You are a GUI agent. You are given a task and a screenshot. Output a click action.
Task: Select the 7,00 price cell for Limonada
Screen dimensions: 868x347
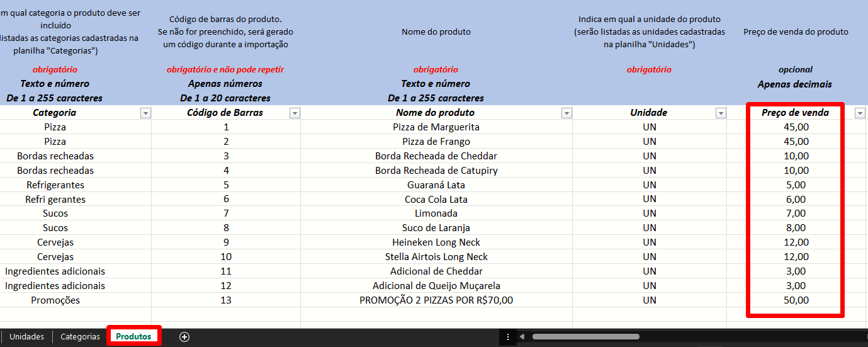pos(796,213)
